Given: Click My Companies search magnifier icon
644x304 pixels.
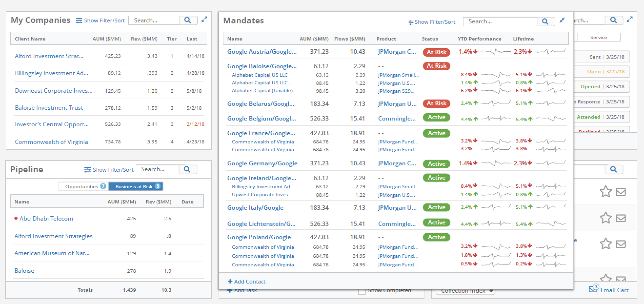Looking at the screenshot, I should (x=188, y=20).
